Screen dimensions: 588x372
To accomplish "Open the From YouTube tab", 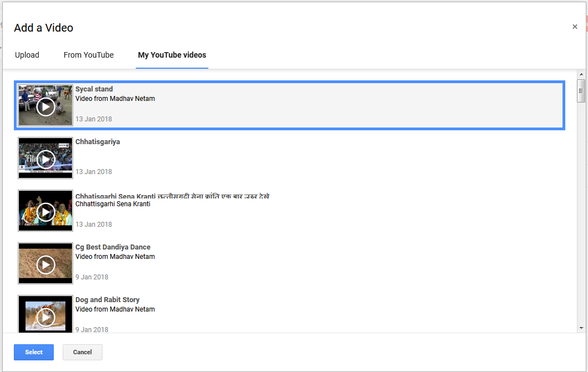I will [89, 55].
